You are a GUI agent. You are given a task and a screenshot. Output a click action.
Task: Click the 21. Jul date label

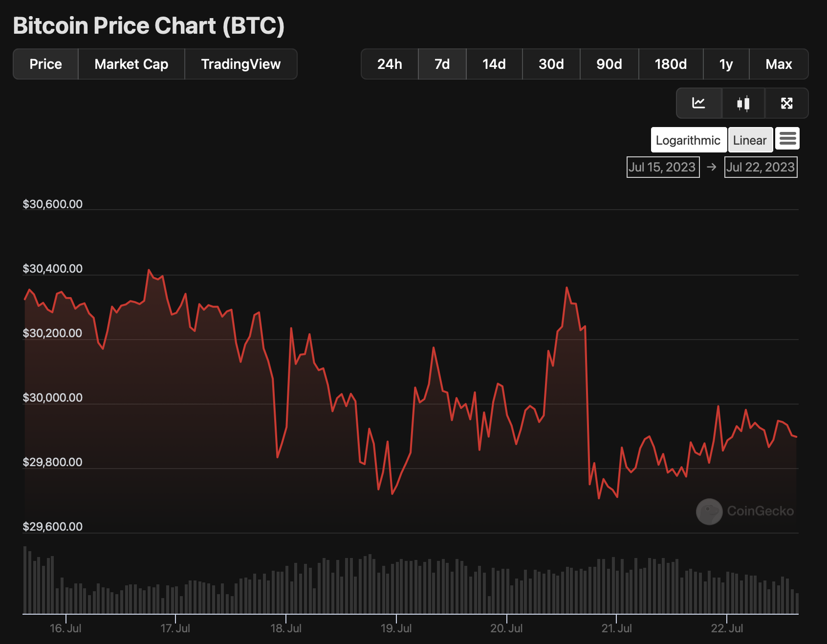[617, 628]
